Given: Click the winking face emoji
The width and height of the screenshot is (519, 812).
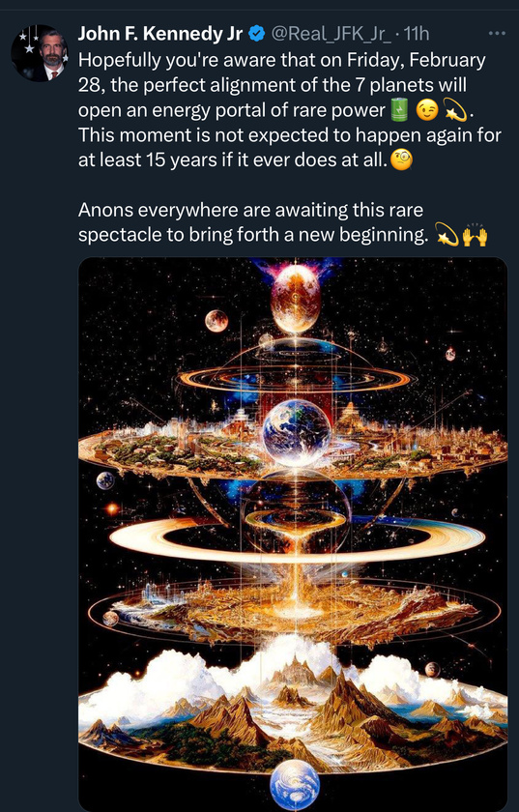Looking at the screenshot, I should (x=426, y=110).
